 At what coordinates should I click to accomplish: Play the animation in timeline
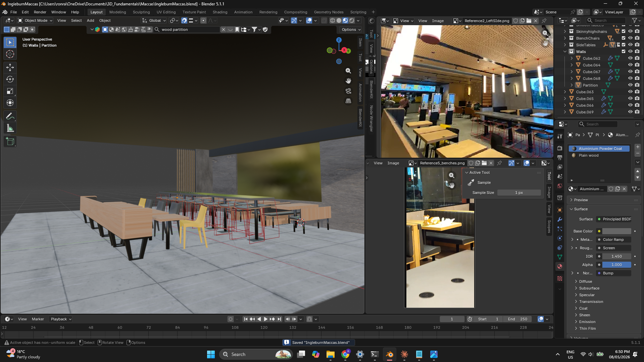click(x=265, y=319)
